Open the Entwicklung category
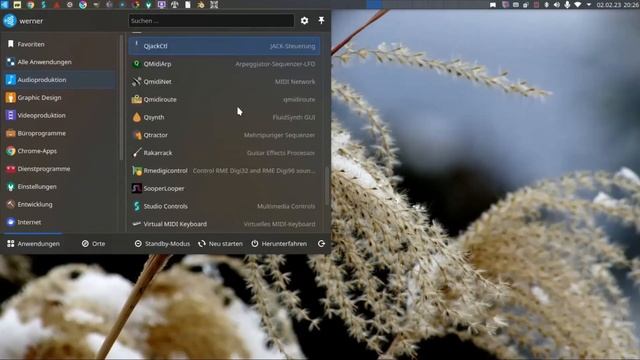The width and height of the screenshot is (640, 360). click(x=60, y=204)
